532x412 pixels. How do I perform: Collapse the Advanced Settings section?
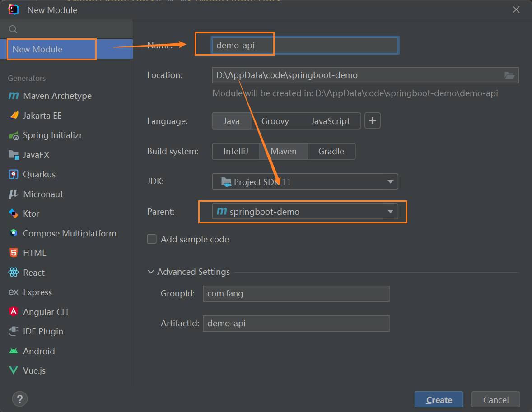pos(151,272)
